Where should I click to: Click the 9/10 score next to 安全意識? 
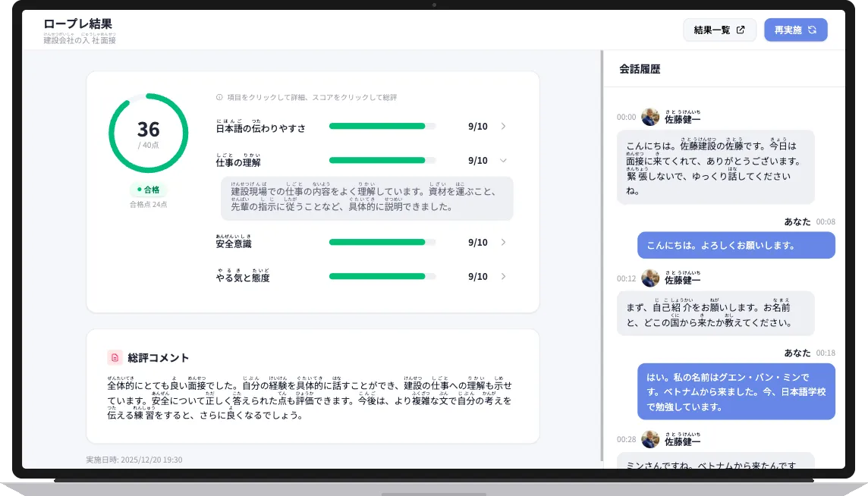(x=476, y=243)
